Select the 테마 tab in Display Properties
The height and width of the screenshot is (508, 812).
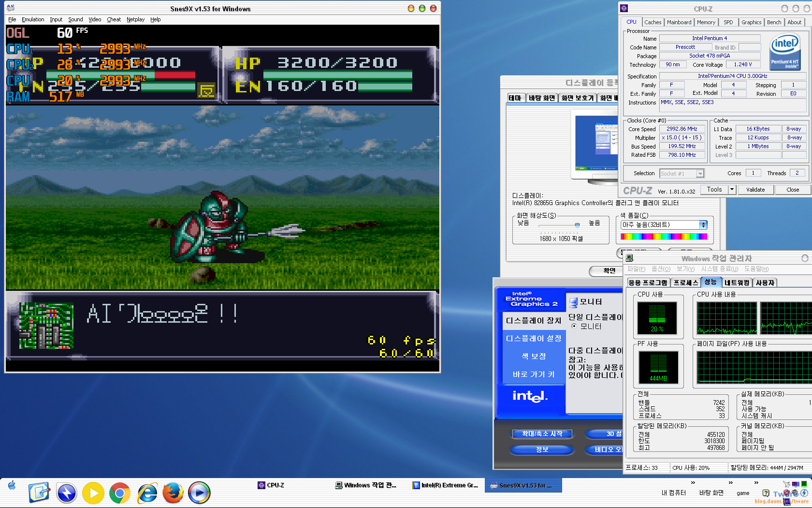515,98
